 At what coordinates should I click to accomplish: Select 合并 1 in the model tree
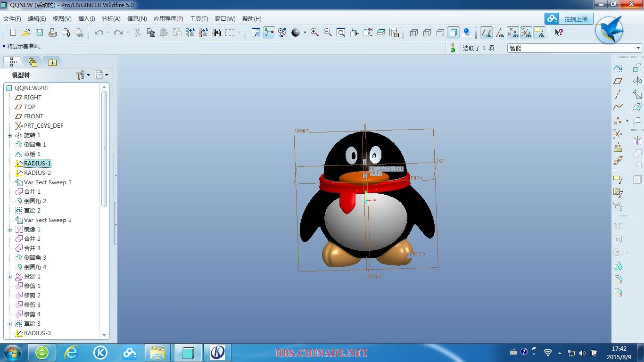[32, 192]
